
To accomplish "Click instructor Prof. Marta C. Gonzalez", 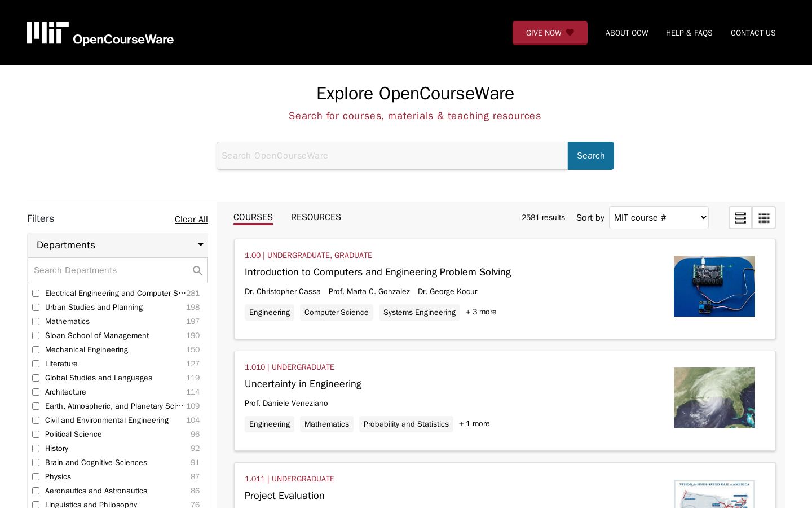I will coord(369,291).
